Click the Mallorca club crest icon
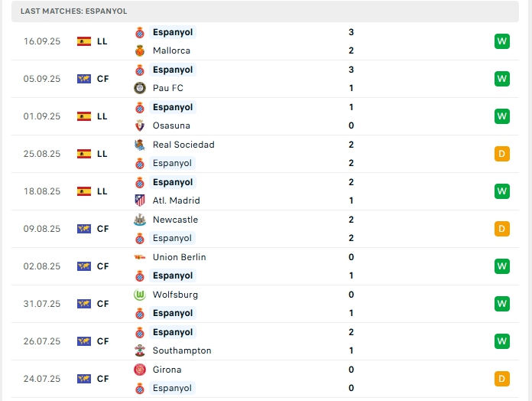This screenshot has width=532, height=401. (x=140, y=51)
